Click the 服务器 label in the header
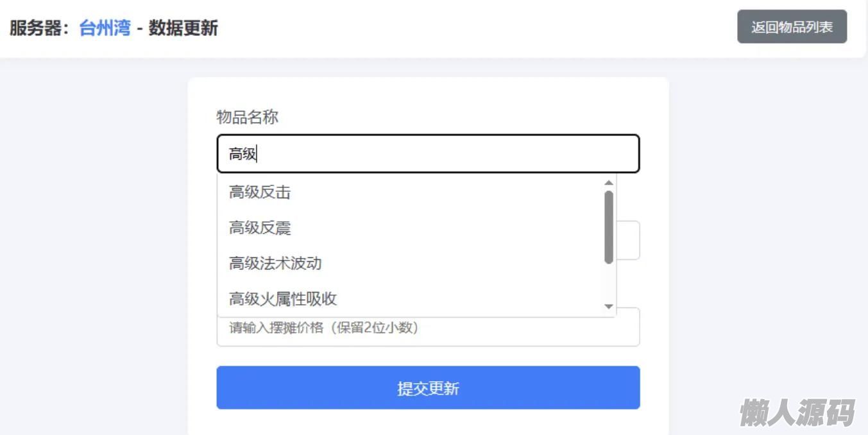Screen dimensions: 868x435 pos(38,28)
